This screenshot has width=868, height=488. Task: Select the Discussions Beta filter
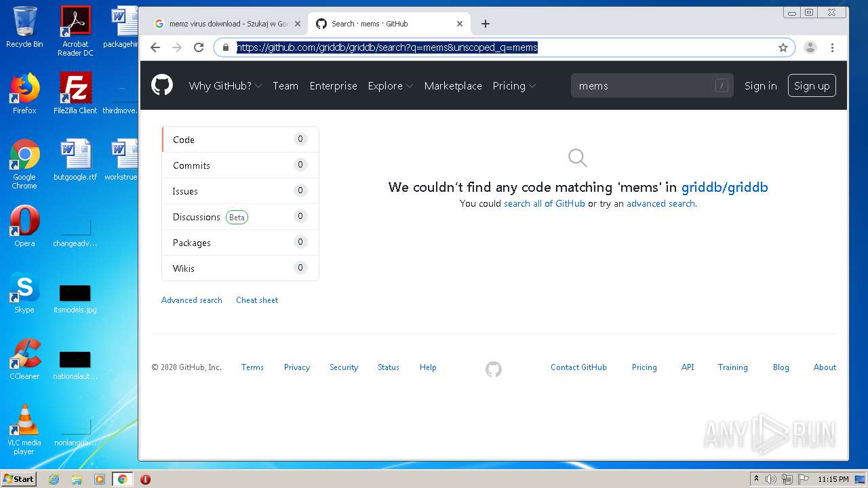[x=240, y=217]
